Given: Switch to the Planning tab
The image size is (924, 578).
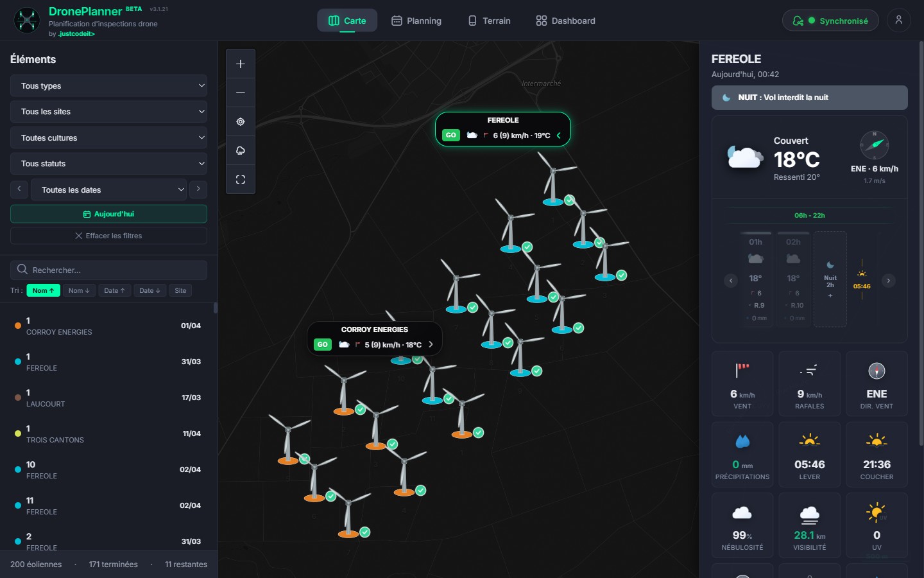Looking at the screenshot, I should (x=416, y=21).
